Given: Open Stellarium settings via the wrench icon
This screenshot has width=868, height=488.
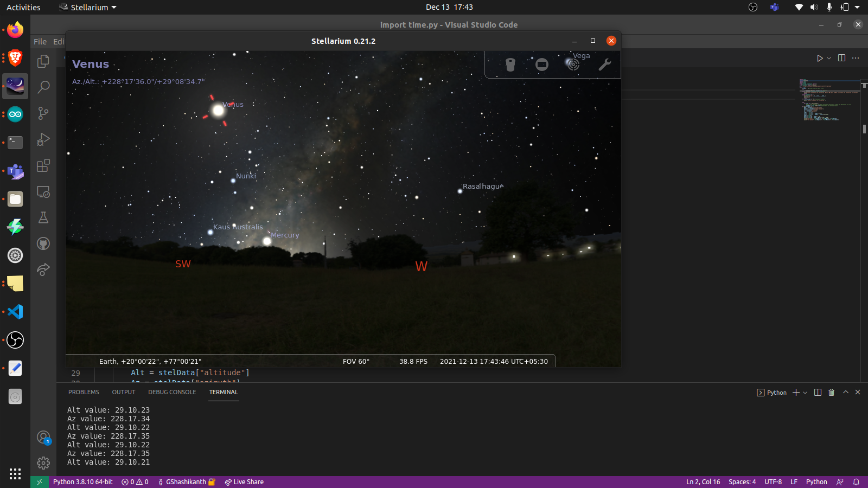Looking at the screenshot, I should tap(605, 64).
